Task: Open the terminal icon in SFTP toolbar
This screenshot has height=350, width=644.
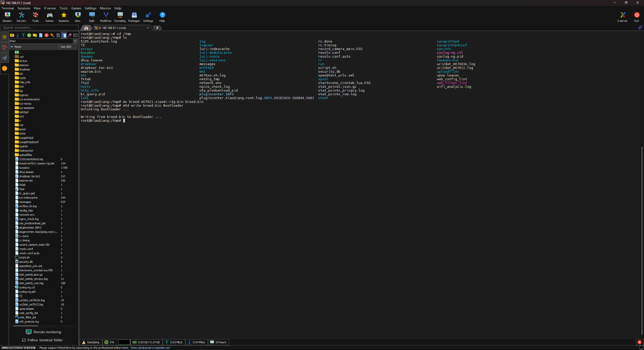Action: pos(75,35)
